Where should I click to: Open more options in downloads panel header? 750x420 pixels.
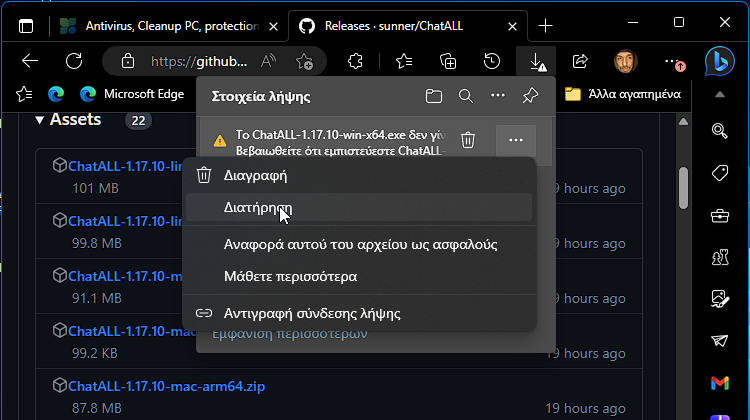(x=498, y=96)
